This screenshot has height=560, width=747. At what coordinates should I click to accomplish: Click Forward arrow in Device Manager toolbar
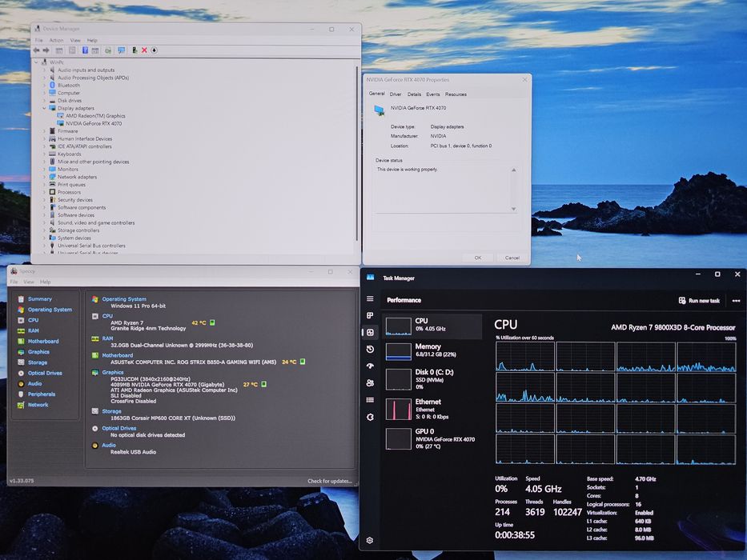pos(46,50)
